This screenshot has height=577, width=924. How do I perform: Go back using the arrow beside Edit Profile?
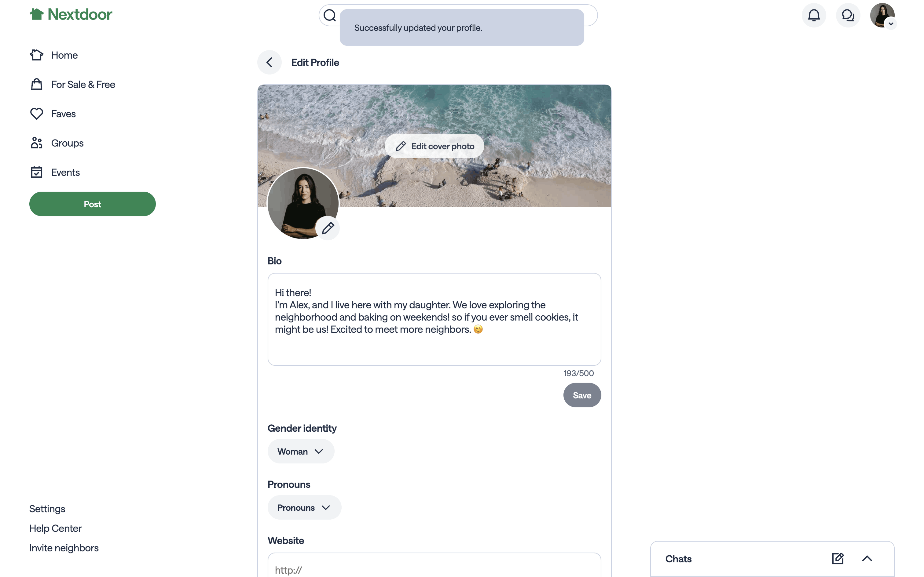click(x=269, y=62)
